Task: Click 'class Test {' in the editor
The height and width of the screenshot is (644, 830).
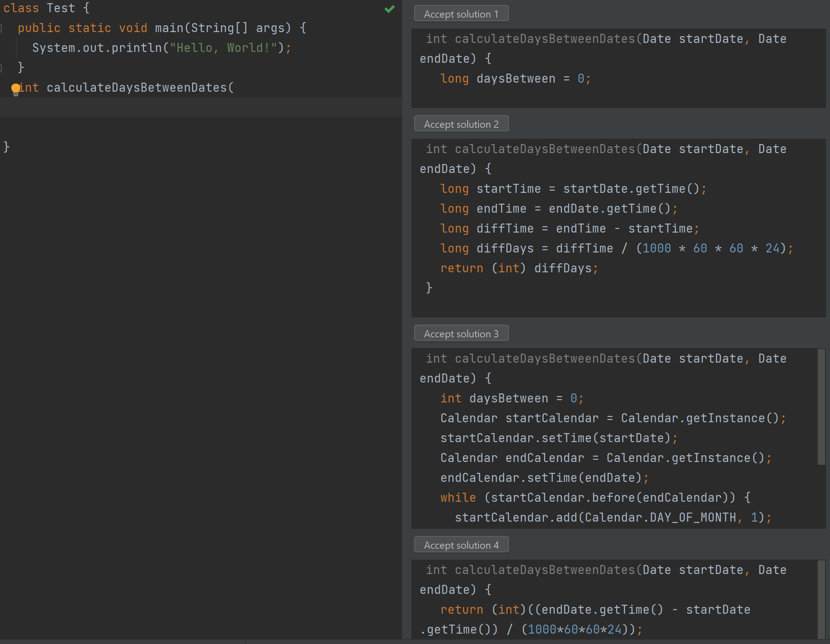Action: click(x=47, y=8)
